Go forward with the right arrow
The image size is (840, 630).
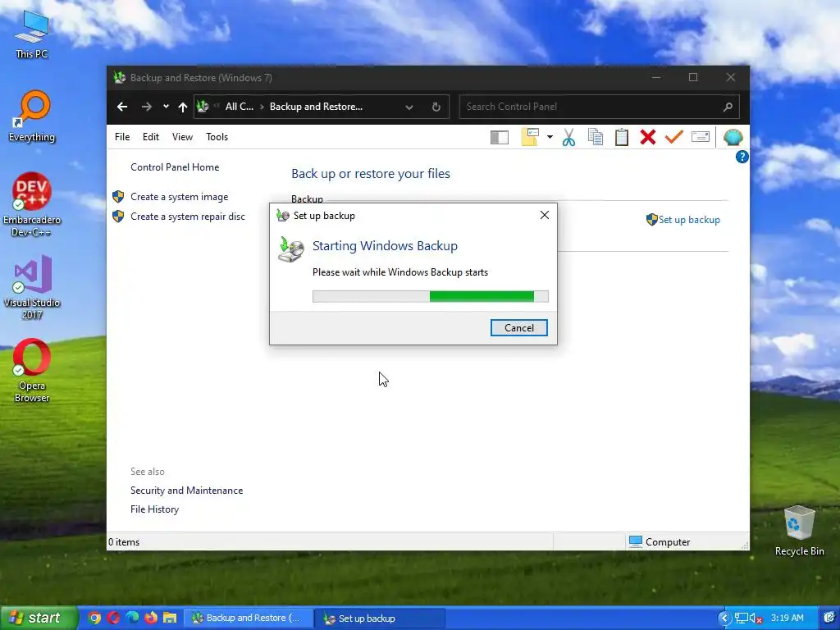146,107
